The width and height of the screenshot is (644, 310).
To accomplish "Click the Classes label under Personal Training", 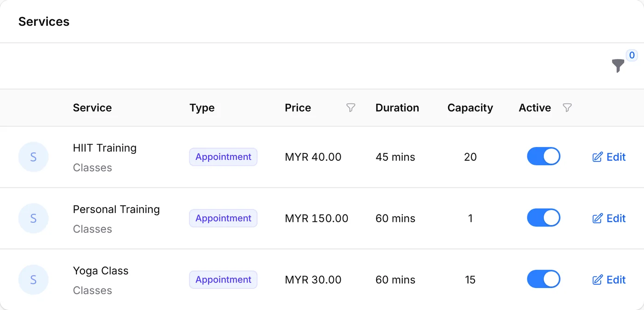I will [x=92, y=229].
